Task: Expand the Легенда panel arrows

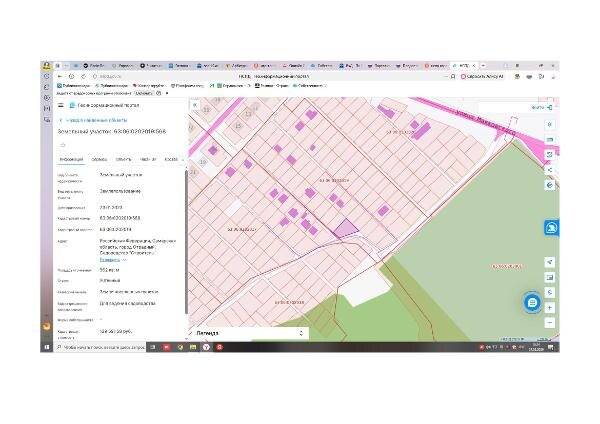Action: [301, 333]
